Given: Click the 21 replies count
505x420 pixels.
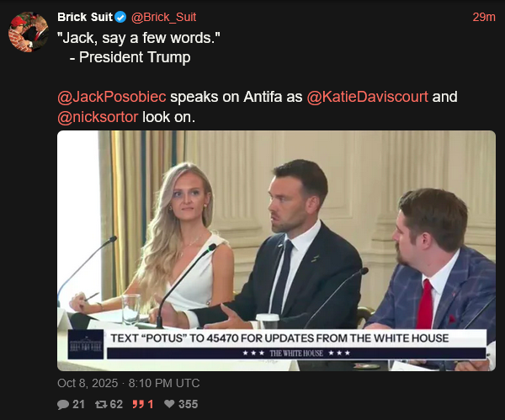Looking at the screenshot, I should click(x=78, y=404).
